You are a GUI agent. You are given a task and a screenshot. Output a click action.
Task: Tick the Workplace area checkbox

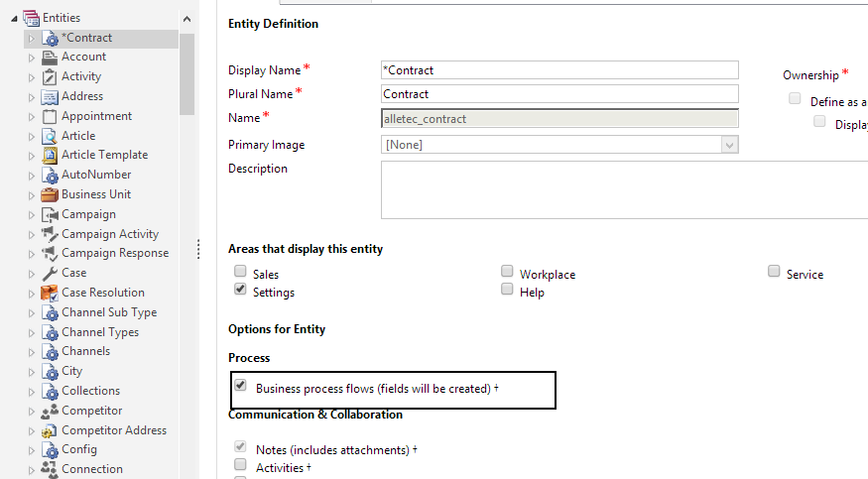tap(508, 273)
